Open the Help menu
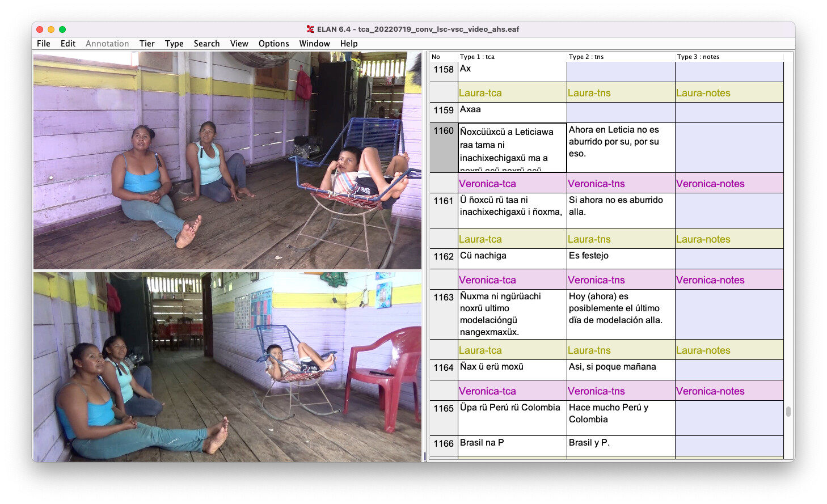 (x=349, y=44)
